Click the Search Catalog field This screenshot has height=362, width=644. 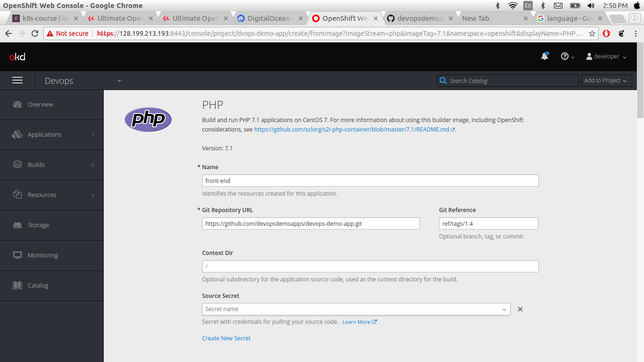[x=507, y=81]
